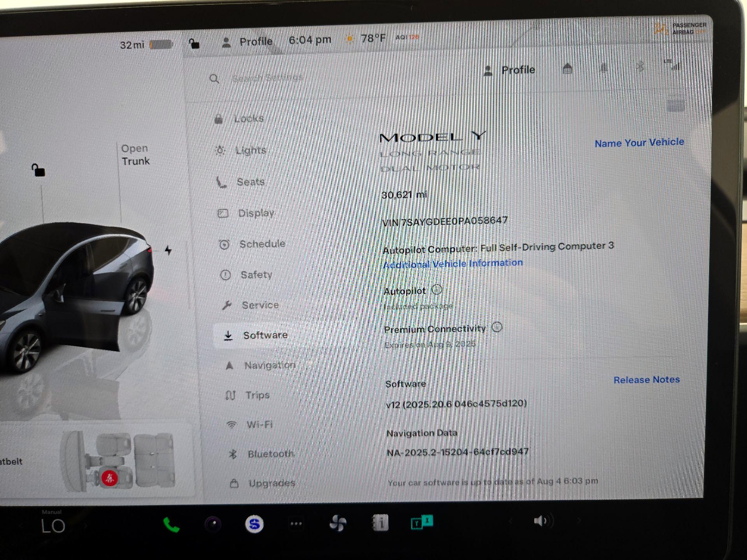This screenshot has height=560, width=747.
Task: Tap the 78°F temperature reading
Action: (373, 38)
